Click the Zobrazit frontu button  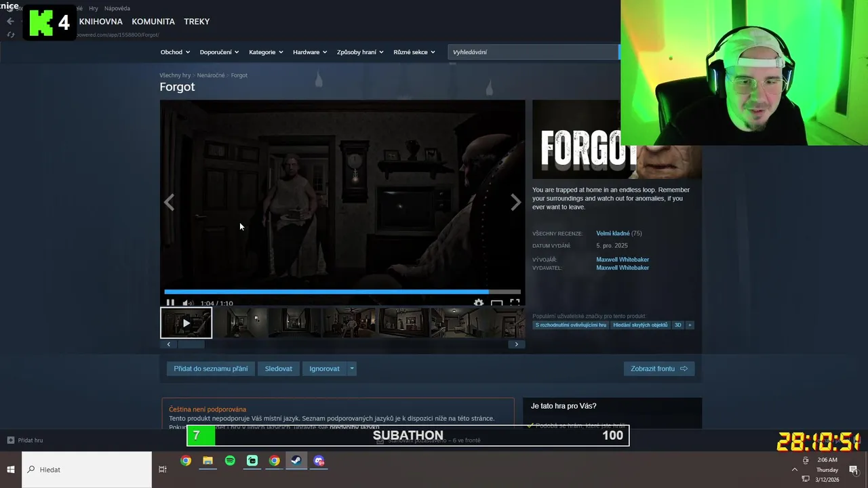pyautogui.click(x=658, y=369)
